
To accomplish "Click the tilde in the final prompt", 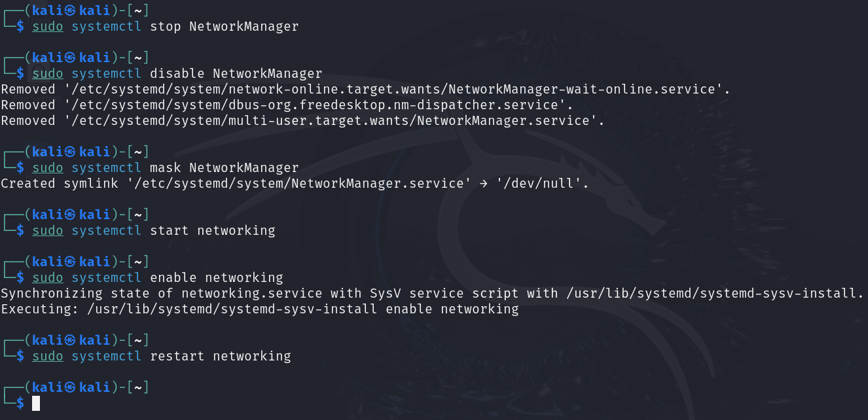I will [x=138, y=387].
